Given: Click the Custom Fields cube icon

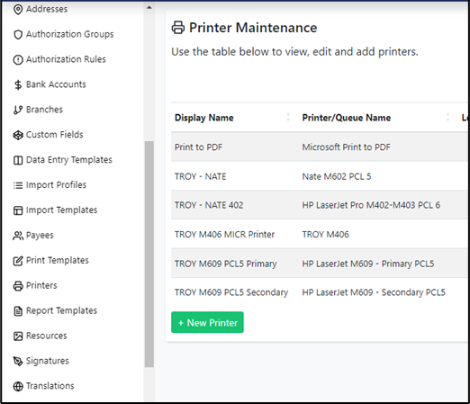Looking at the screenshot, I should (18, 135).
